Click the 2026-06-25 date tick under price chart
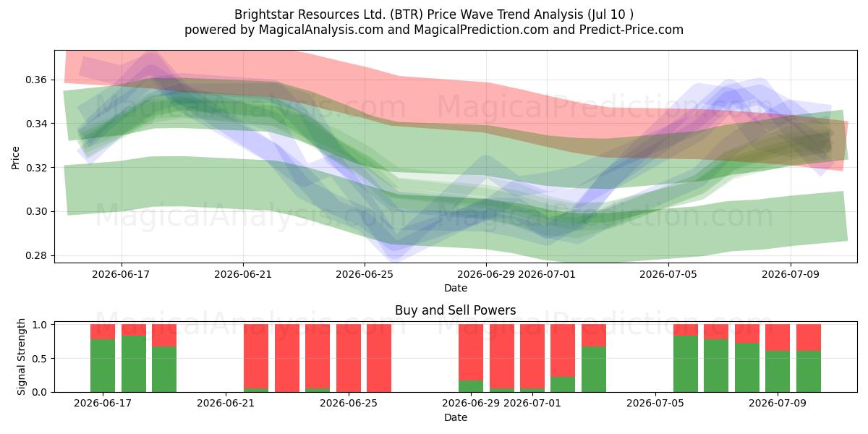This screenshot has height=434, width=868. tap(365, 274)
